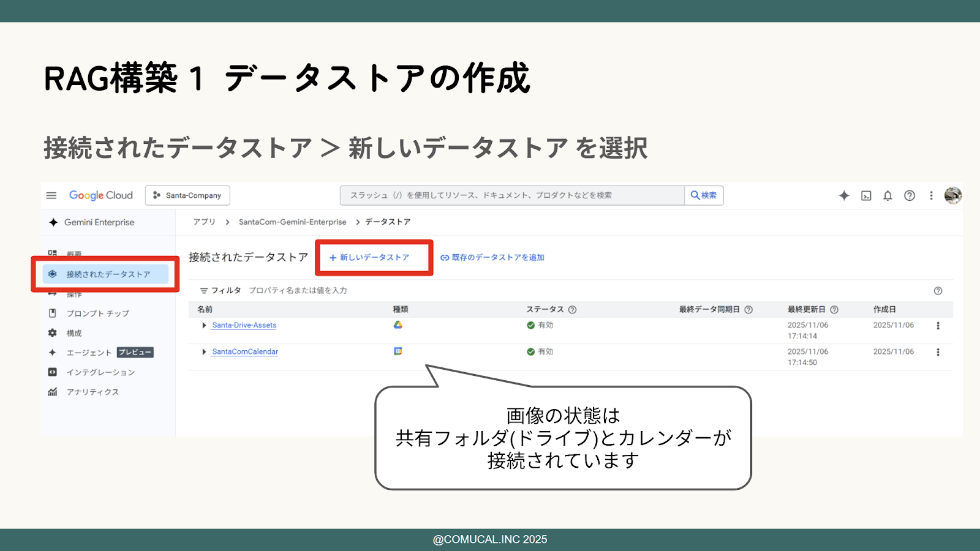The height and width of the screenshot is (551, 980).
Task: Select 接続されたデータストア in the sidebar
Action: pos(108,274)
